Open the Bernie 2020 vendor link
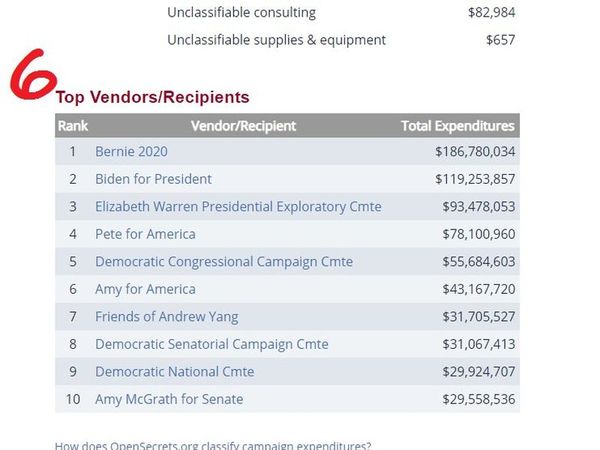 [131, 151]
